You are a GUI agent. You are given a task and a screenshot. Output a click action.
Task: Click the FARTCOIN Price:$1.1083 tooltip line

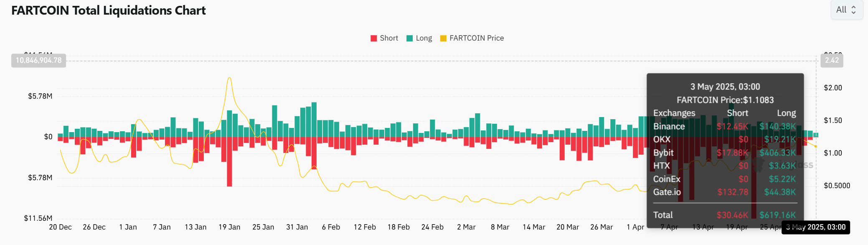pyautogui.click(x=725, y=100)
